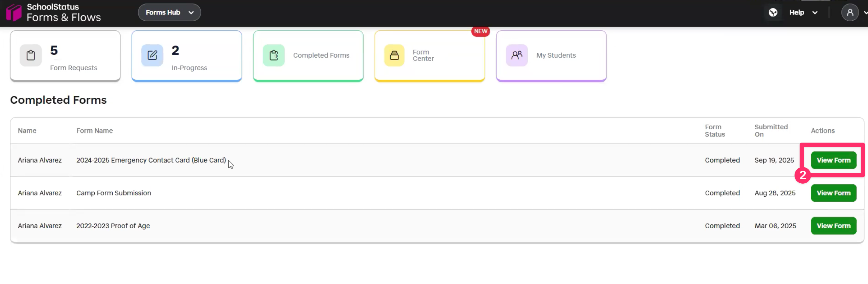The image size is (868, 284).
Task: Click the My Students people icon
Action: pyautogui.click(x=516, y=55)
